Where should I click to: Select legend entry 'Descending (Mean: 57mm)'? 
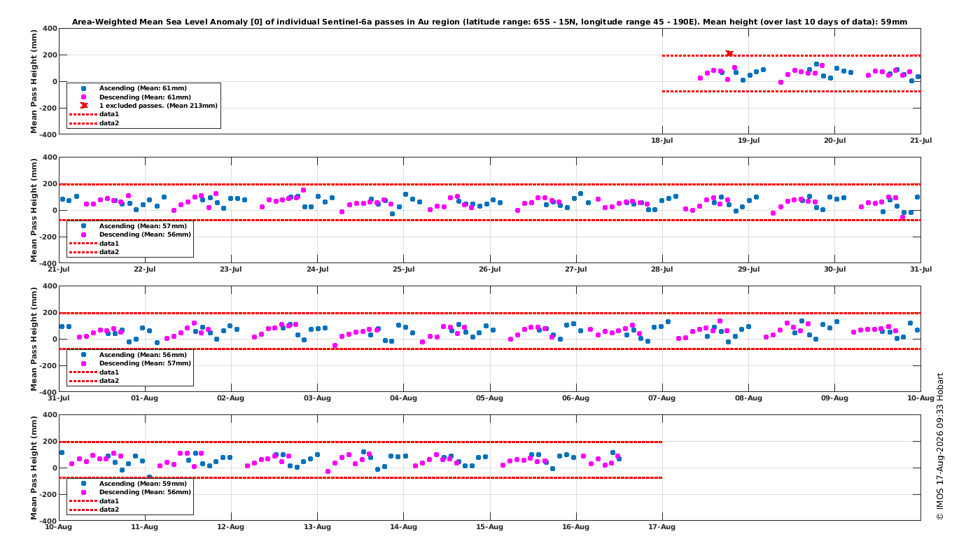(x=145, y=363)
